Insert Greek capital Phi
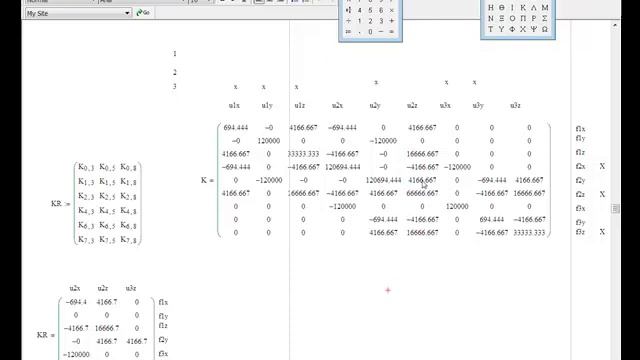 512,29
